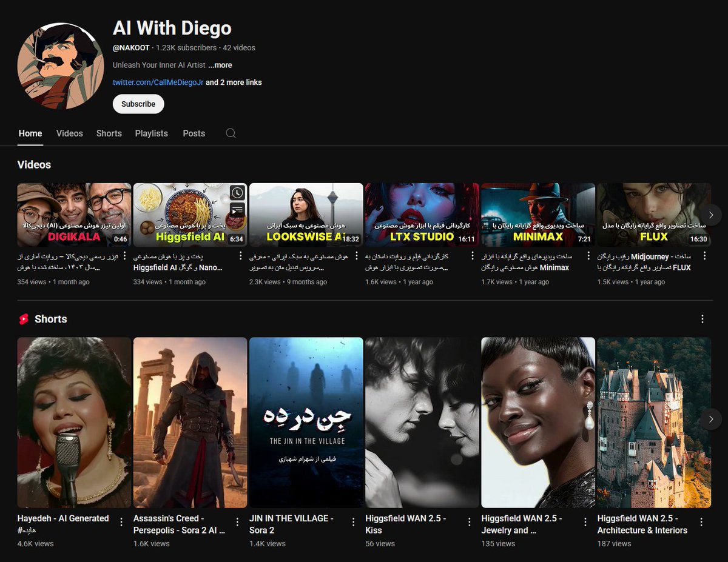Click '1.23K subscribers' text
728x562 pixels.
click(186, 47)
